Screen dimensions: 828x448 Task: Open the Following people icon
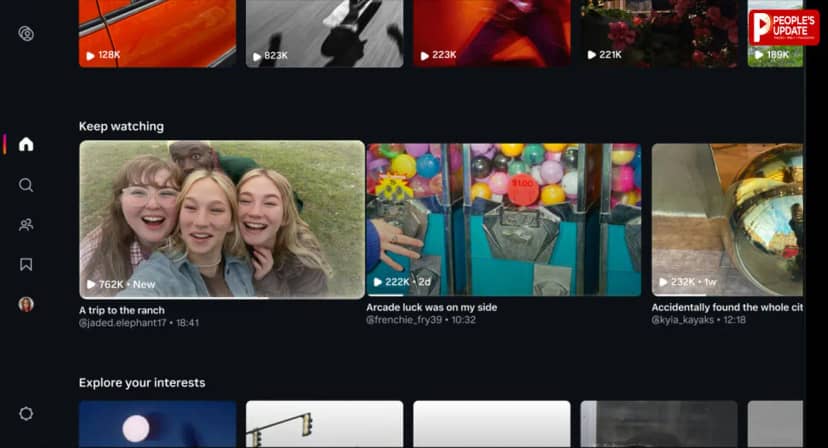(x=26, y=225)
